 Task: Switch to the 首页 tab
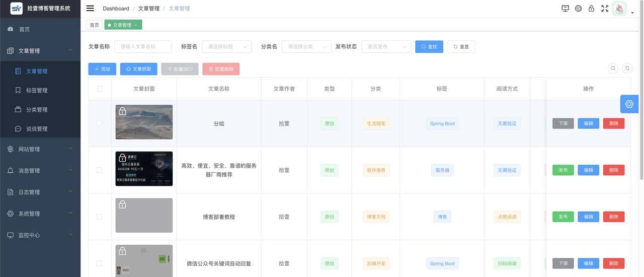94,25
